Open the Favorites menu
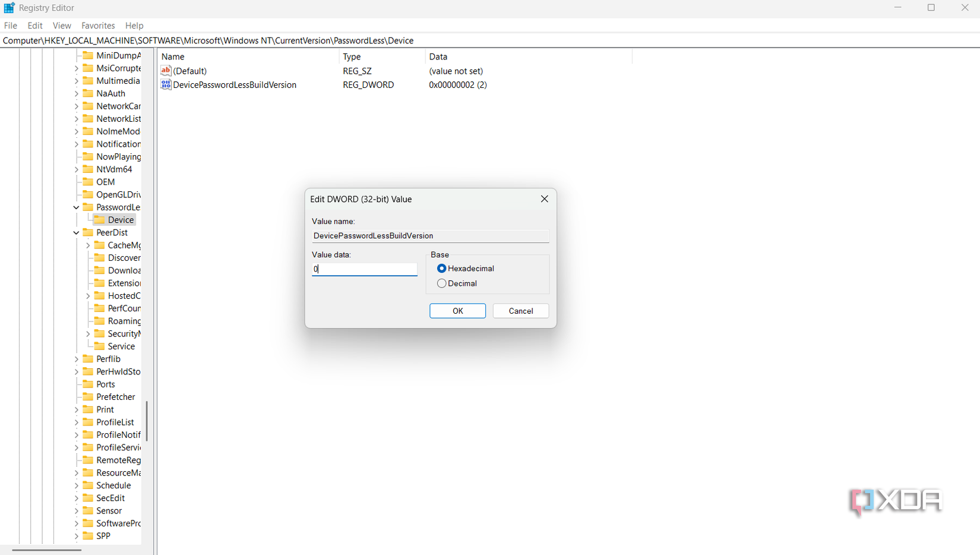The height and width of the screenshot is (555, 980). tap(98, 26)
